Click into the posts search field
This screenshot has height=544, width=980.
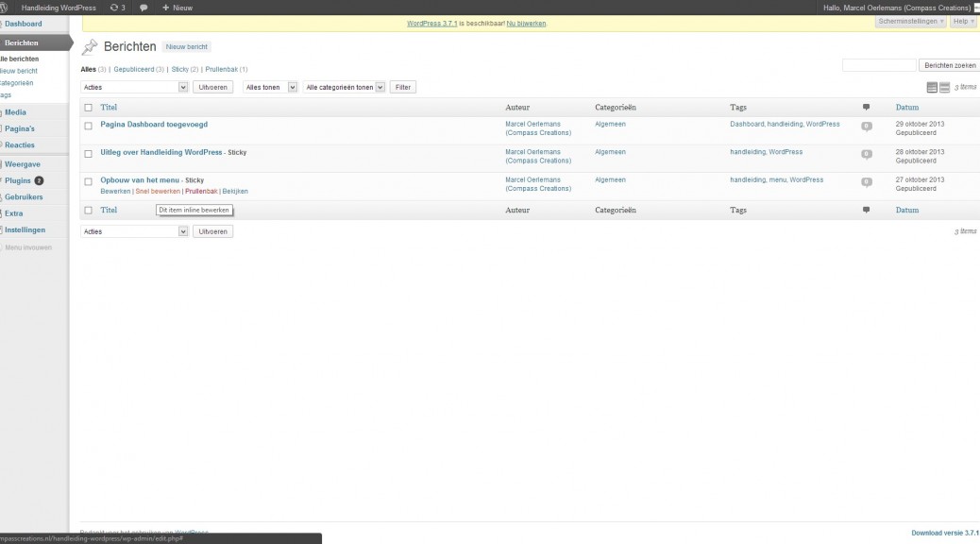[x=879, y=65]
